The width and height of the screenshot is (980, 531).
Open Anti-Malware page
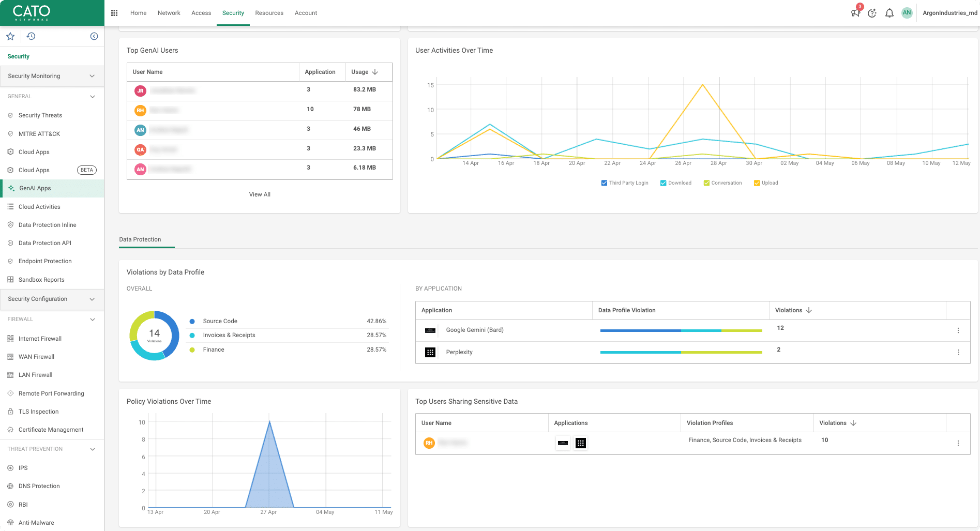coord(36,523)
